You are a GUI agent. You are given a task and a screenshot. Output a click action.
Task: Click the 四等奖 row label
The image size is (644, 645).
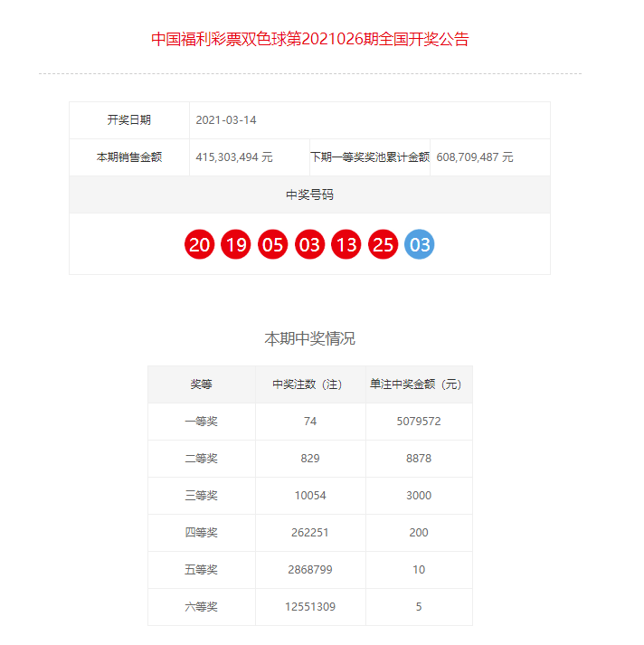click(202, 533)
